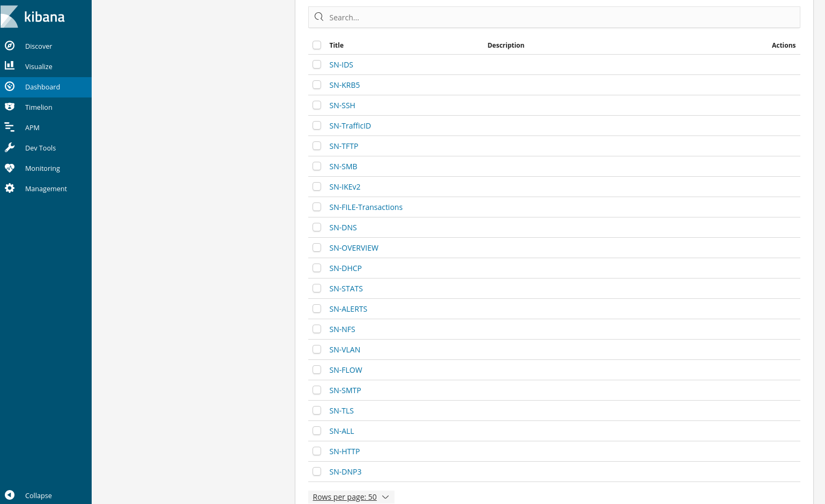This screenshot has height=504, width=825.
Task: Go to Dashboard in sidebar
Action: pyautogui.click(x=46, y=87)
